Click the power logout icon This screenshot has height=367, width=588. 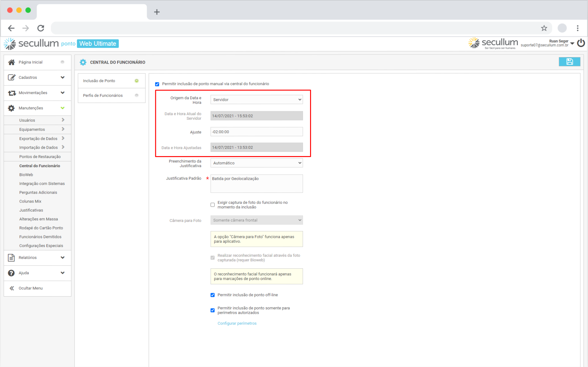pos(581,43)
